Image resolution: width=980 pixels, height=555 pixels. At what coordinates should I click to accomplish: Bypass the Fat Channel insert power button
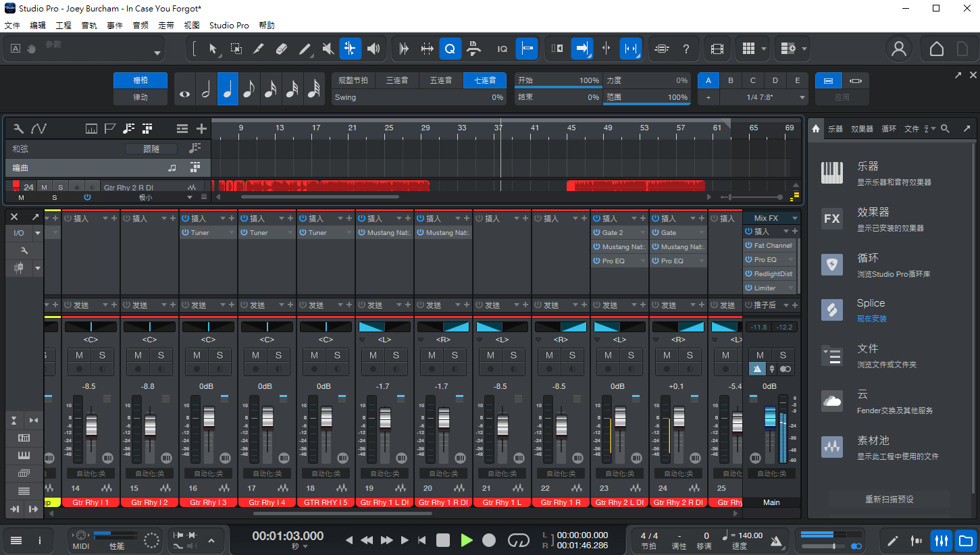[749, 246]
